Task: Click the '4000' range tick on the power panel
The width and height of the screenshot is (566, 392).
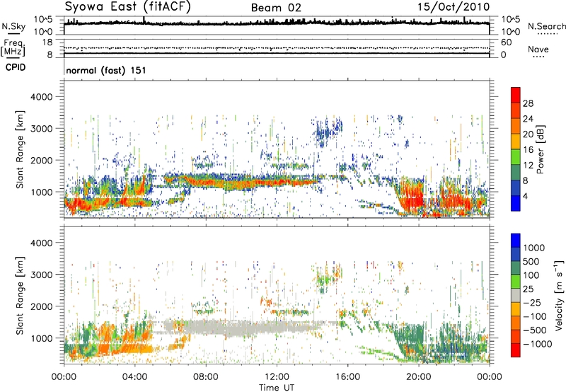Action: coord(42,97)
